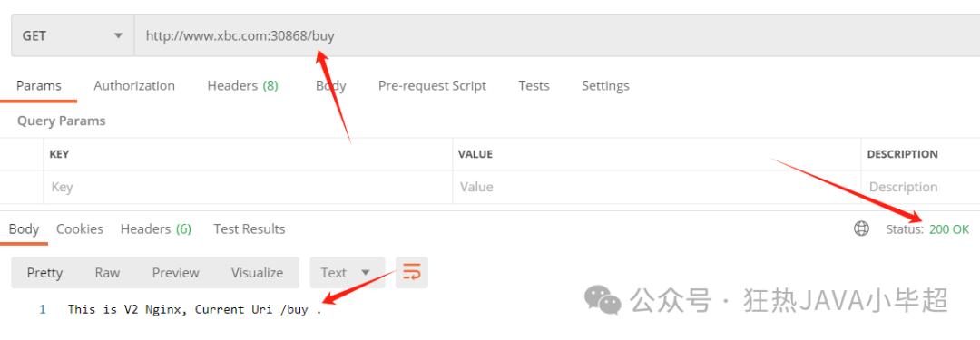This screenshot has width=980, height=340.
Task: Click the query param Key field
Action: point(248,187)
